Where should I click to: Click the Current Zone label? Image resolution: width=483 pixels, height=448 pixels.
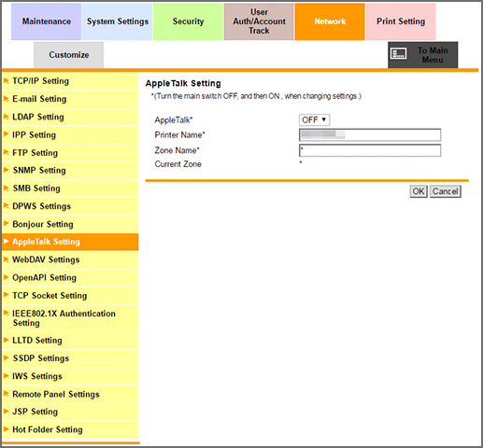178,164
